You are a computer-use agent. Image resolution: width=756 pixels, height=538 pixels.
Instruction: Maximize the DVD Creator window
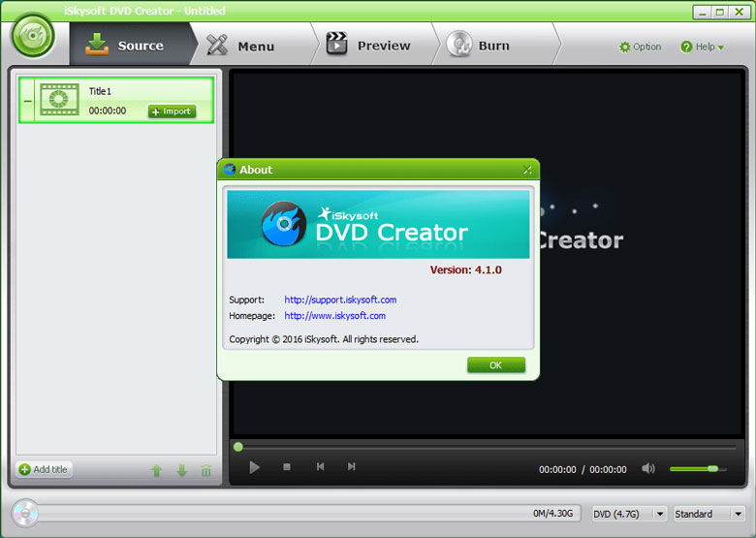coord(720,12)
